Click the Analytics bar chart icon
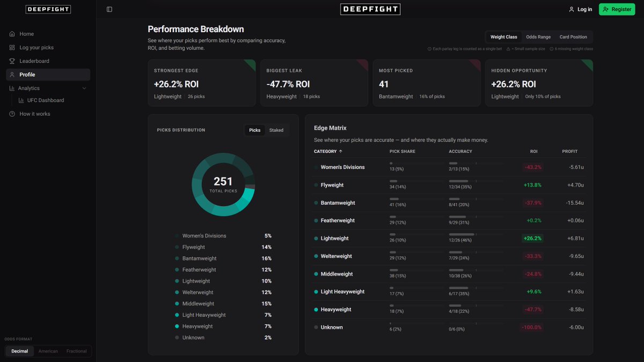 click(12, 88)
